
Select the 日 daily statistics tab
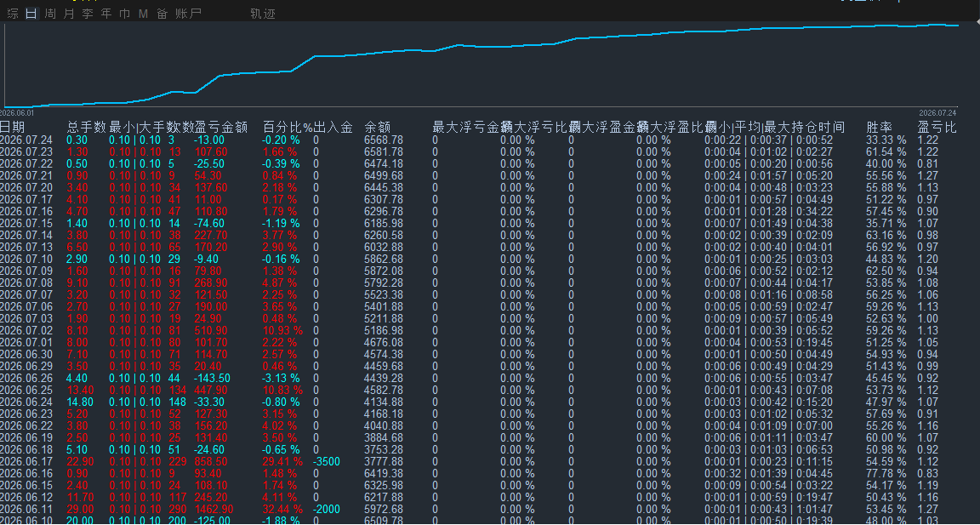click(x=31, y=14)
